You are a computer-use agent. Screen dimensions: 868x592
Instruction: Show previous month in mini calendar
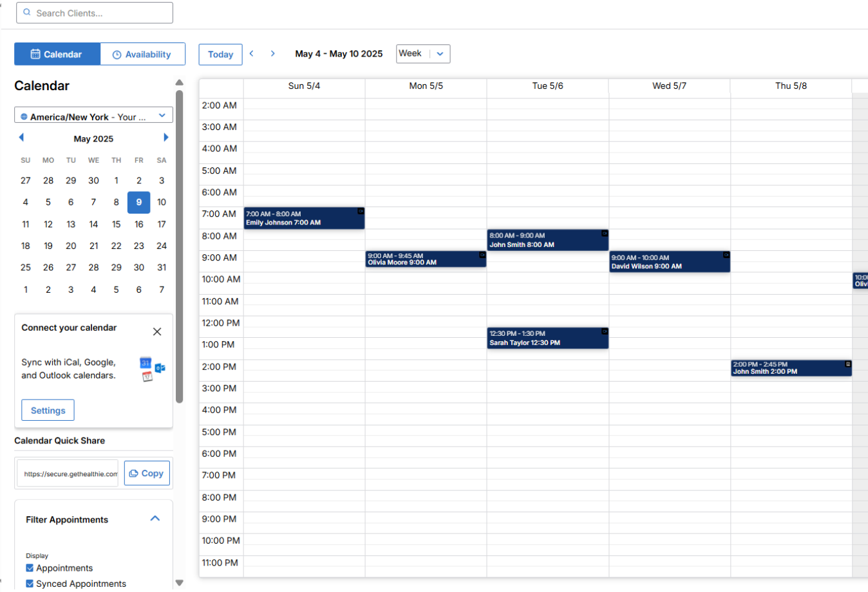coord(21,138)
